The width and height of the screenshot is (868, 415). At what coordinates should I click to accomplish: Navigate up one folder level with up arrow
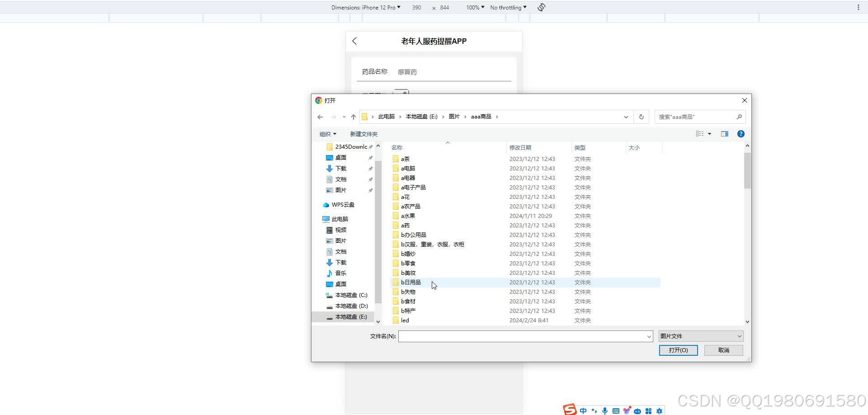click(354, 117)
